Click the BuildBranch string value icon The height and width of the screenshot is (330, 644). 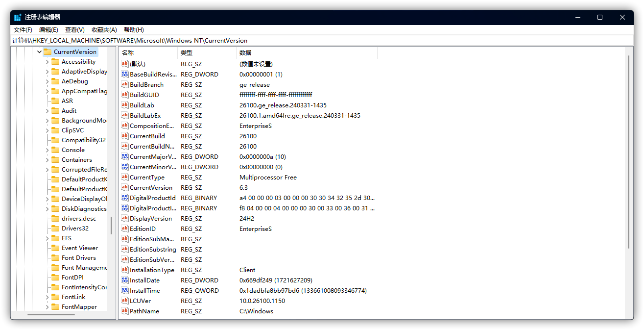coord(124,84)
